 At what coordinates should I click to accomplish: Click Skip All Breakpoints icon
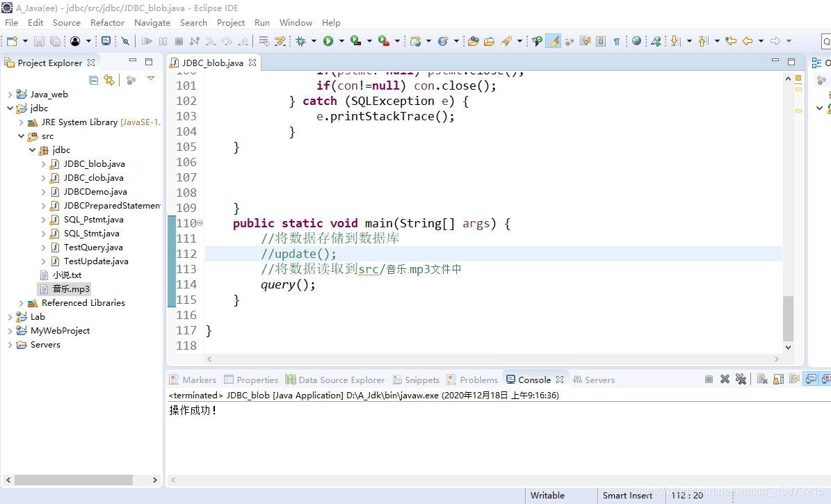point(125,41)
